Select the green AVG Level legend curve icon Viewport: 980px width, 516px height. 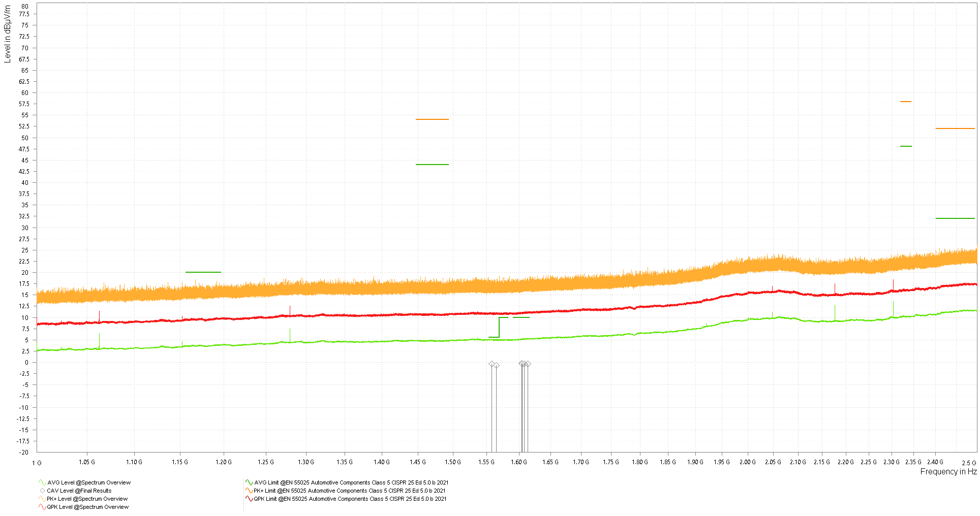41,482
